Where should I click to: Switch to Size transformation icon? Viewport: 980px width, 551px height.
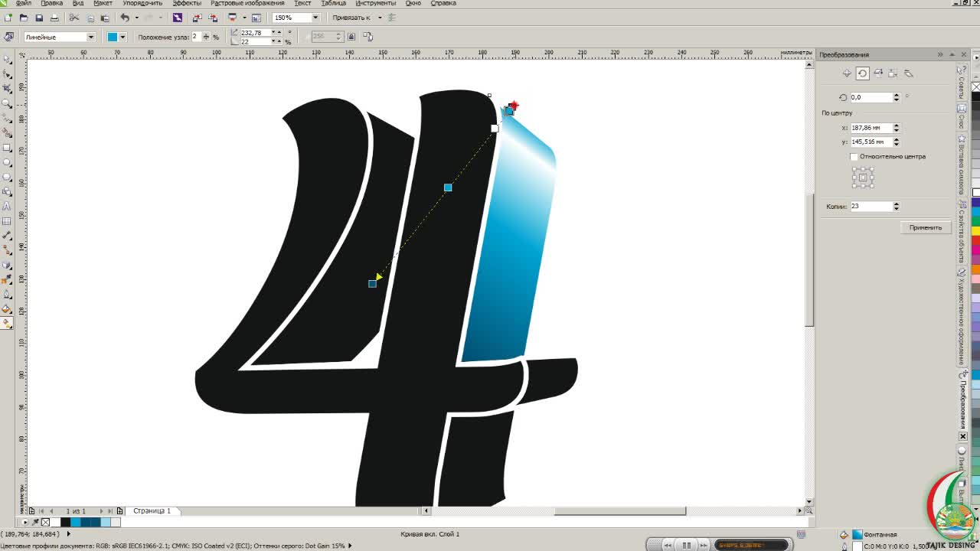tap(893, 73)
